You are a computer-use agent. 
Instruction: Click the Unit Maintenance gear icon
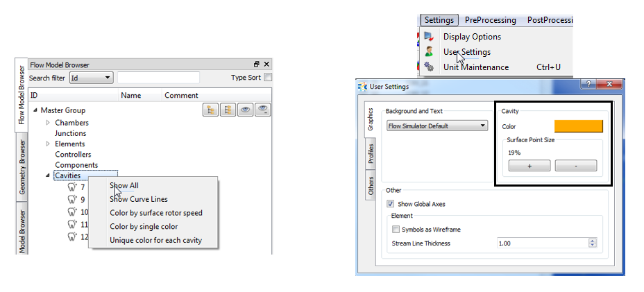point(429,67)
